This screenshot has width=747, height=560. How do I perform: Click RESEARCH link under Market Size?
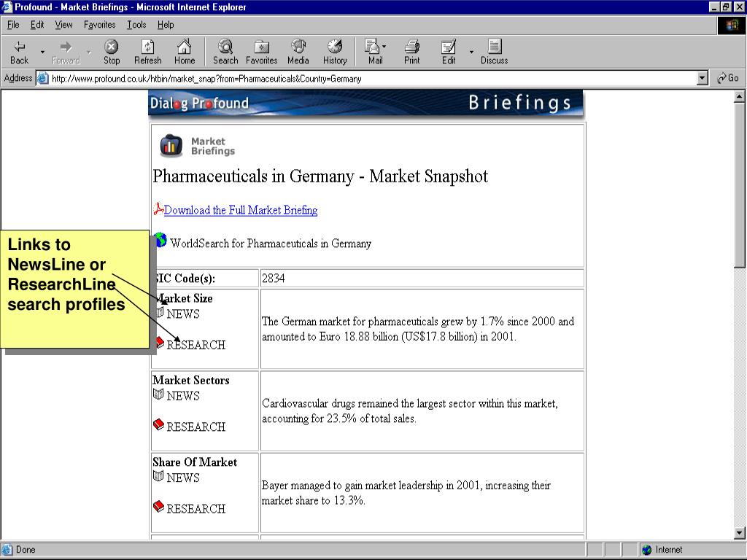(196, 345)
